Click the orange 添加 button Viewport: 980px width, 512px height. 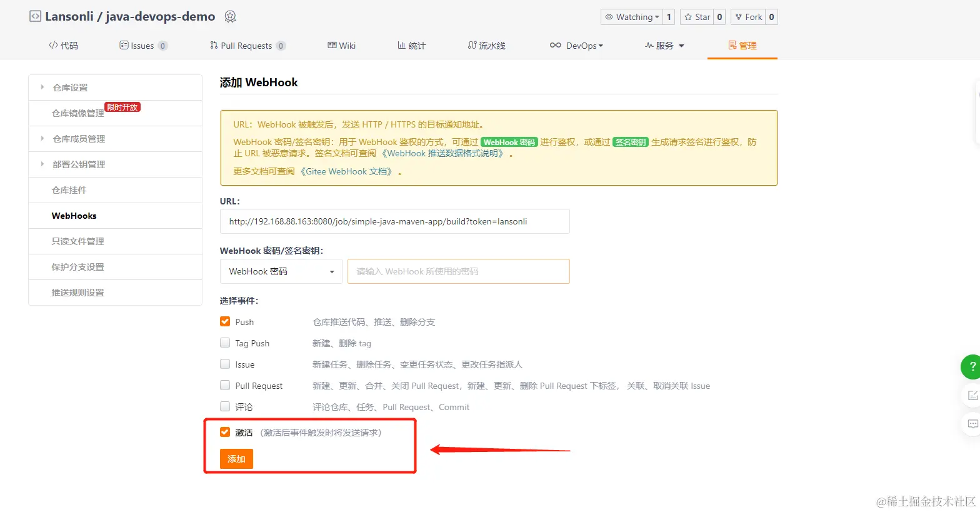236,459
